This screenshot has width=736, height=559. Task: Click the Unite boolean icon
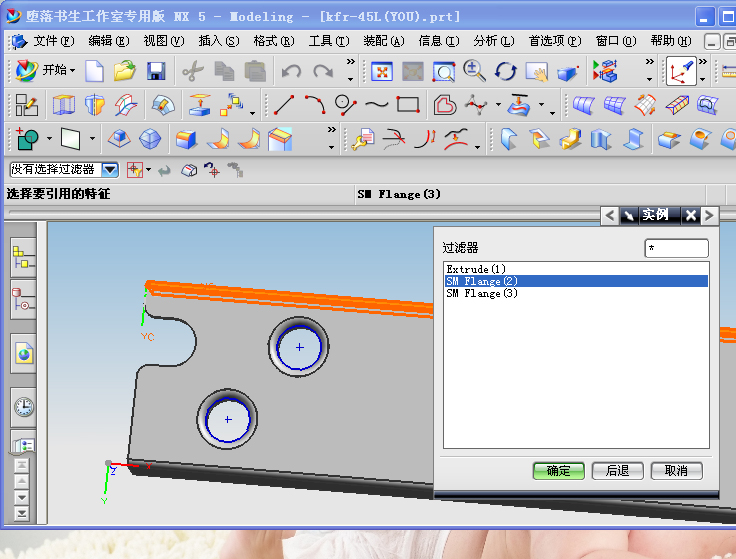[27, 139]
